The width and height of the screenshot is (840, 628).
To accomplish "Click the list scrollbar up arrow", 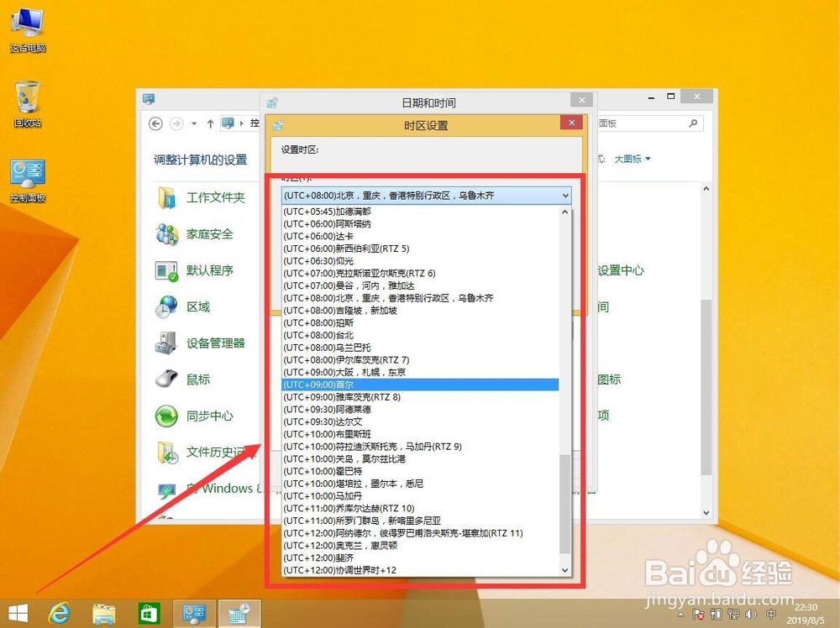I will [564, 212].
